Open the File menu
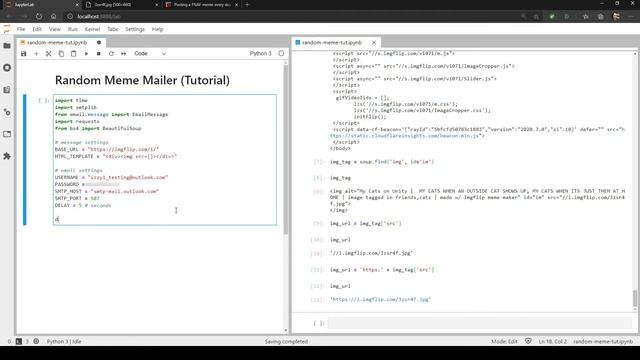 click(x=21, y=29)
